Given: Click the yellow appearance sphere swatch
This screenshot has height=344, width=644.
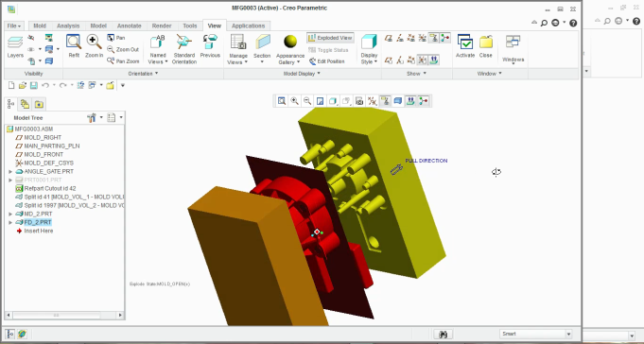Looking at the screenshot, I should coord(290,42).
